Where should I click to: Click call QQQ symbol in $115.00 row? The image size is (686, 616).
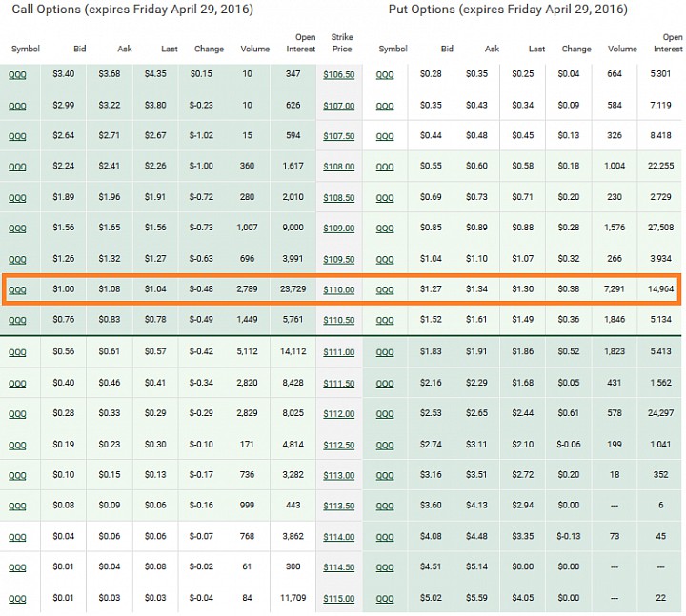coord(17,599)
